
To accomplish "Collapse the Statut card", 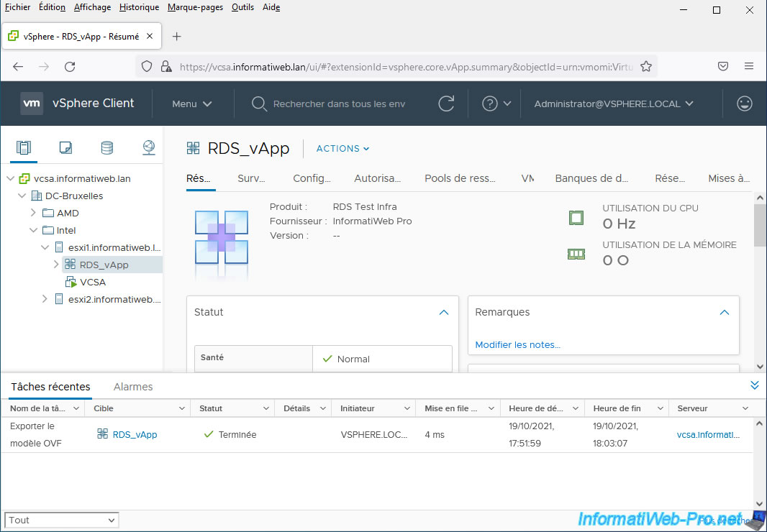I will click(x=444, y=313).
